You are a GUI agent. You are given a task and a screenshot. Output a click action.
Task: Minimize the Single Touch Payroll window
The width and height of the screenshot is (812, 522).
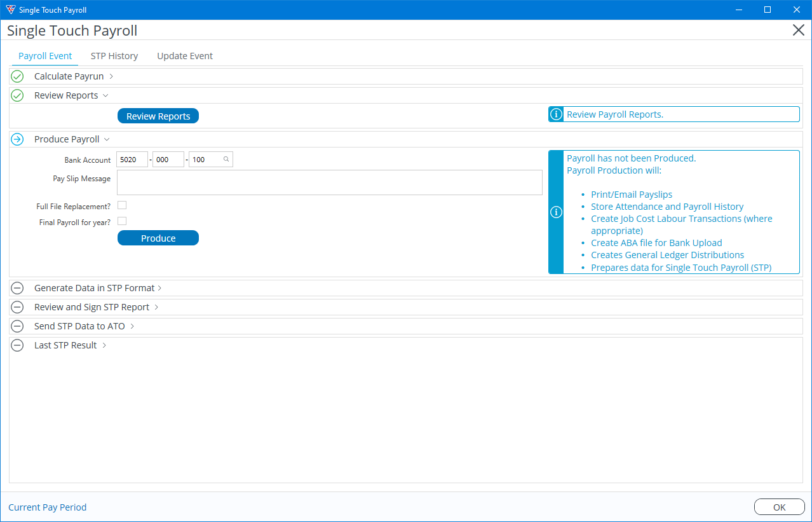pyautogui.click(x=738, y=10)
